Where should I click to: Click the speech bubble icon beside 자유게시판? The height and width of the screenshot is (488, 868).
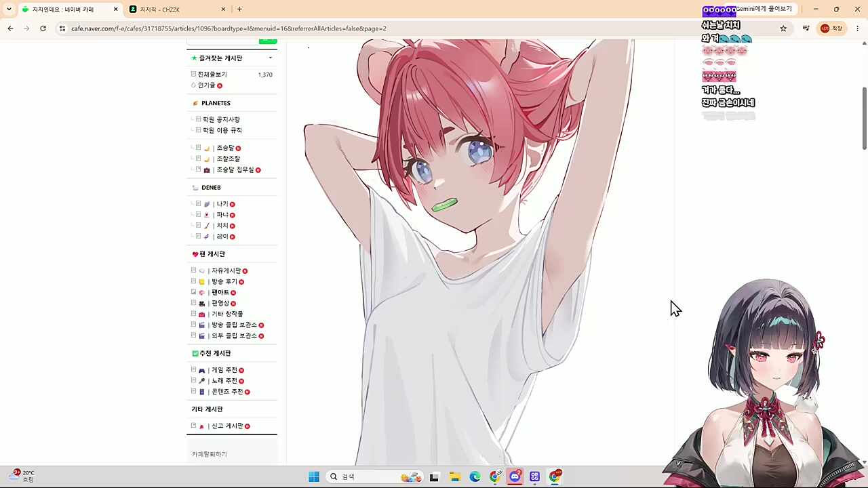coord(201,271)
